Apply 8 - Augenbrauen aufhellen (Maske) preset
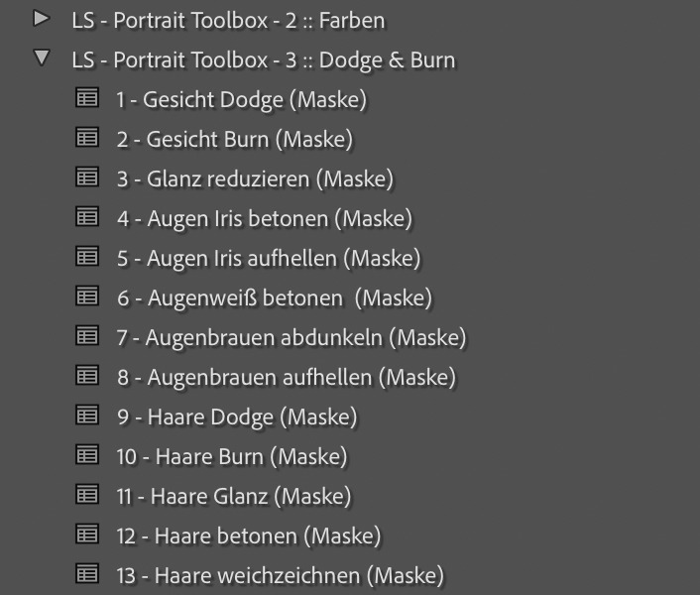 click(286, 377)
